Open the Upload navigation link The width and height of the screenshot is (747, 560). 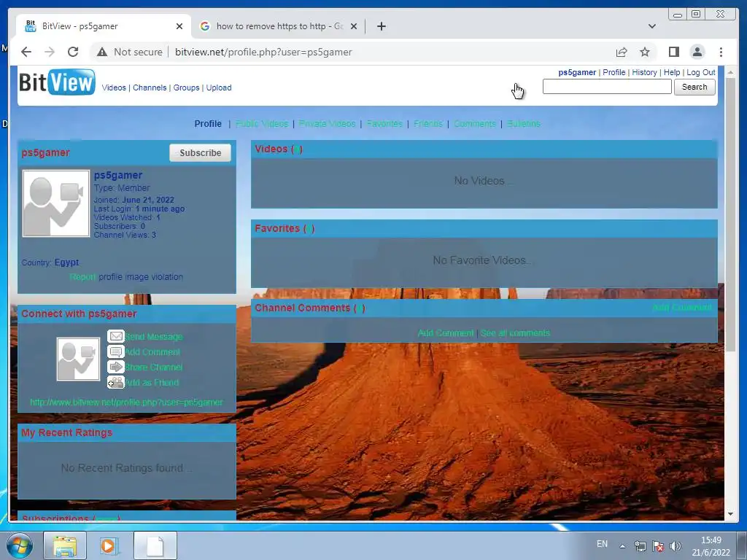(x=219, y=87)
